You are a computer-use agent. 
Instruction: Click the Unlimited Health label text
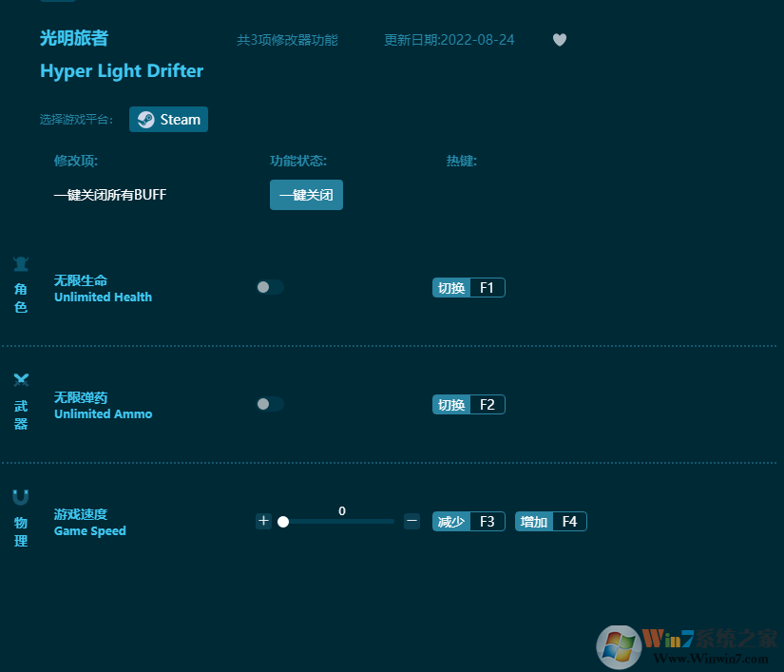(x=103, y=297)
